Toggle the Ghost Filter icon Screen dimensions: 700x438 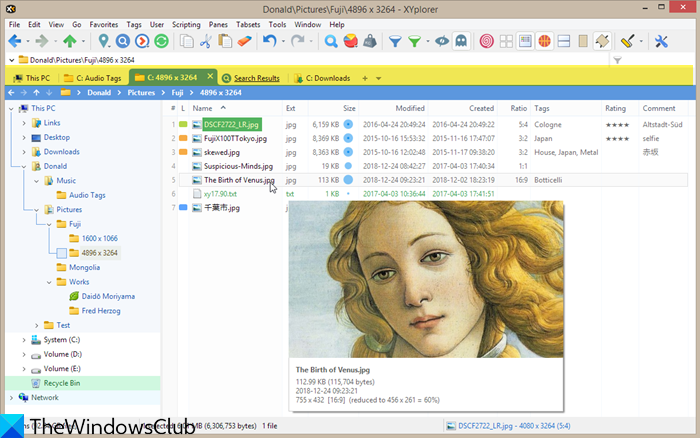pyautogui.click(x=459, y=42)
